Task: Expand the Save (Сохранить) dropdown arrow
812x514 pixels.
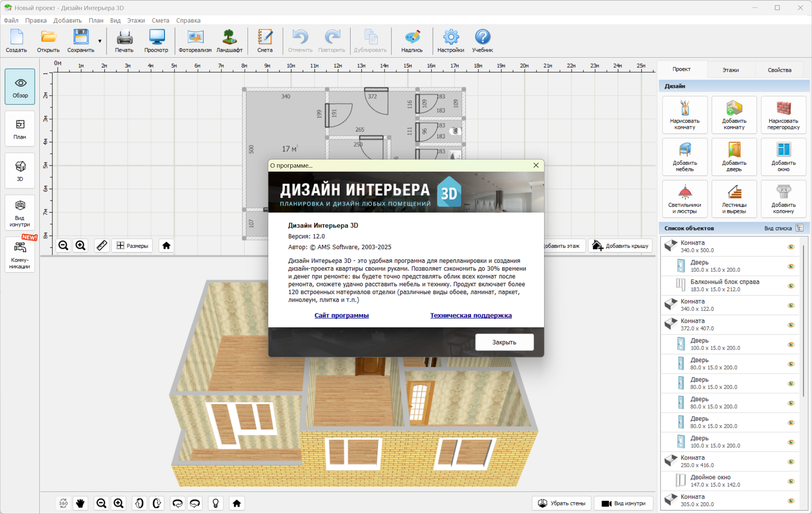Action: tap(100, 41)
